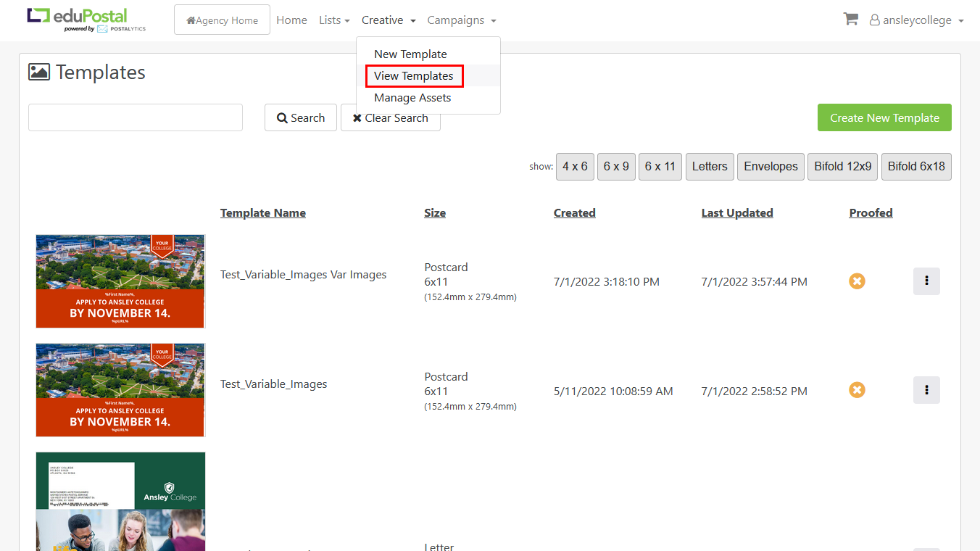The height and width of the screenshot is (551, 980).
Task: Open the options menu for the Test_Variable_Images row
Action: (926, 390)
